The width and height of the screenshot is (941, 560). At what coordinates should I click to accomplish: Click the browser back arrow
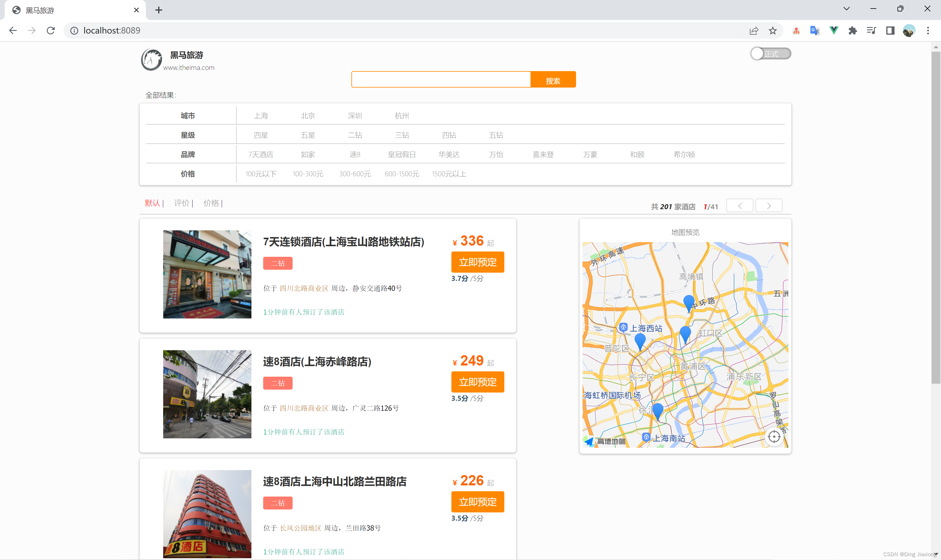point(13,31)
